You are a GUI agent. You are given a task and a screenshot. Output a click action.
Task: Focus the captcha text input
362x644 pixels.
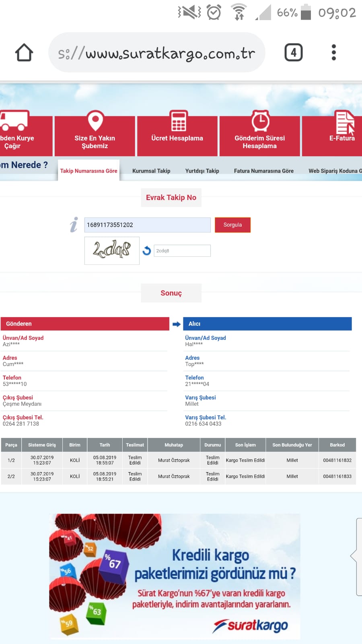coord(182,251)
